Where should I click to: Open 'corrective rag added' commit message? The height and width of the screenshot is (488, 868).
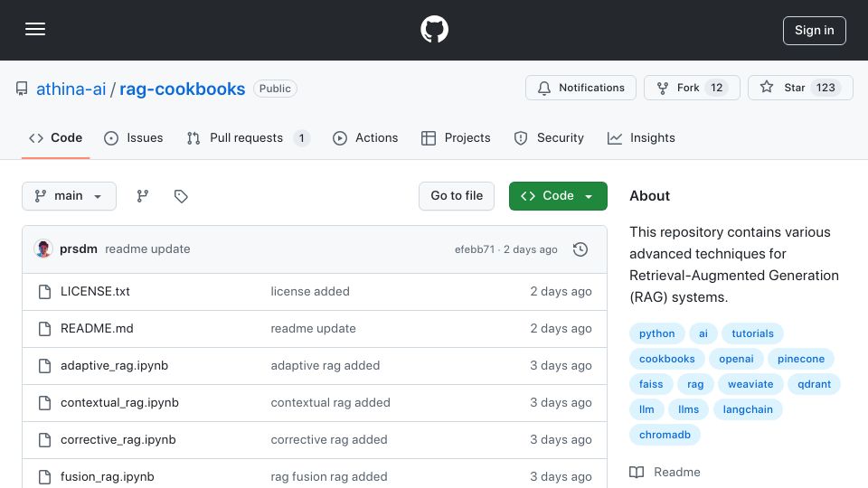(329, 440)
